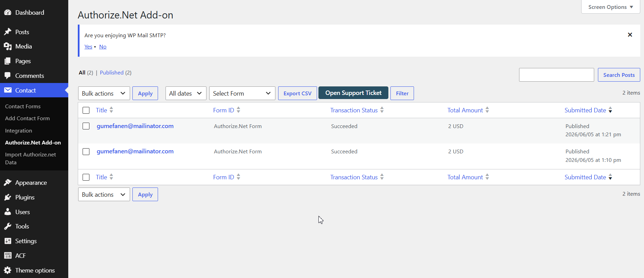Click the Settings sliders icon
The height and width of the screenshot is (278, 644).
click(x=8, y=241)
